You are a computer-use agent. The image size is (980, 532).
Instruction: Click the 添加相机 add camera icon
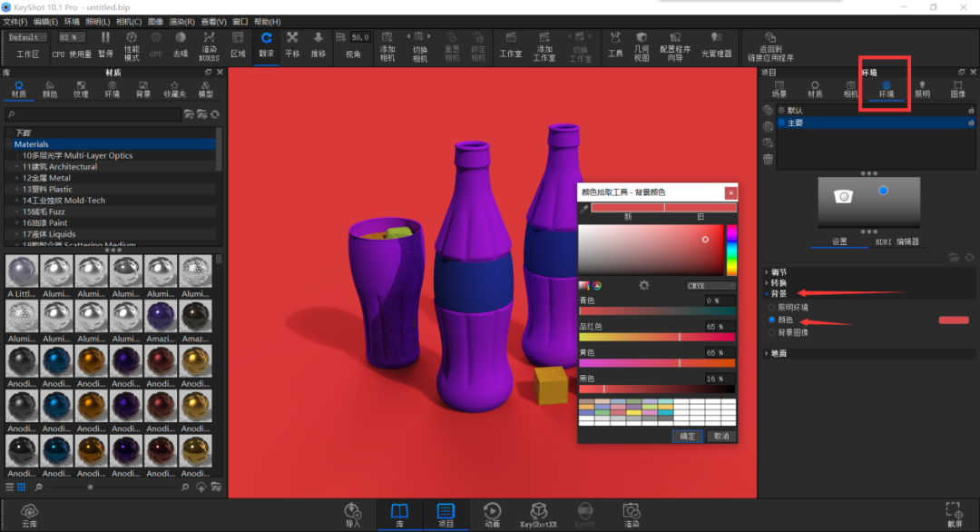[387, 47]
